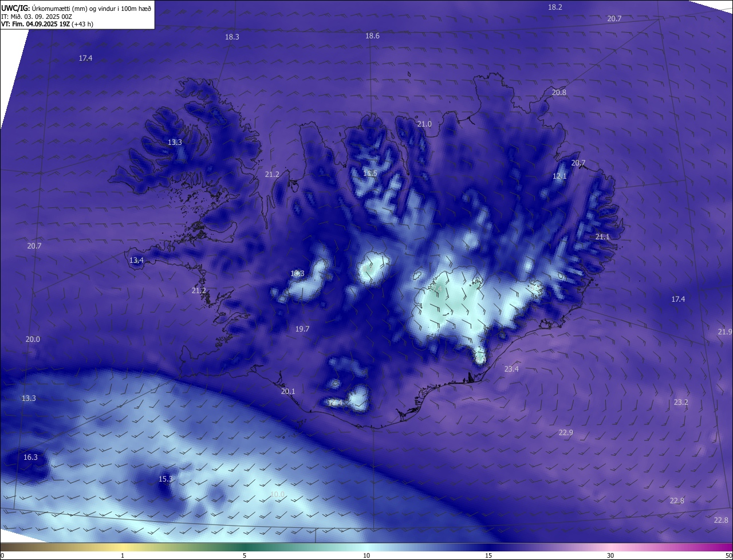Click the colorbar tick label 50
Image resolution: width=733 pixels, height=560 pixels.
pos(728,555)
